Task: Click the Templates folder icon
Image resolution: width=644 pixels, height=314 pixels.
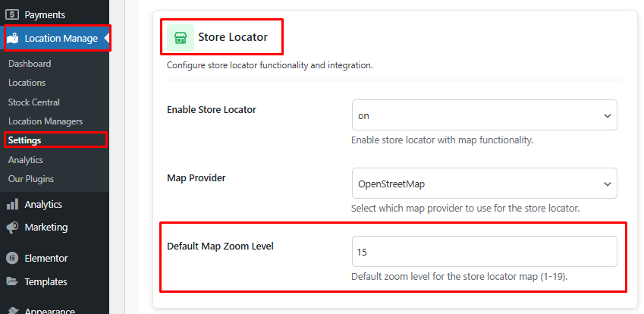Action: pos(12,281)
